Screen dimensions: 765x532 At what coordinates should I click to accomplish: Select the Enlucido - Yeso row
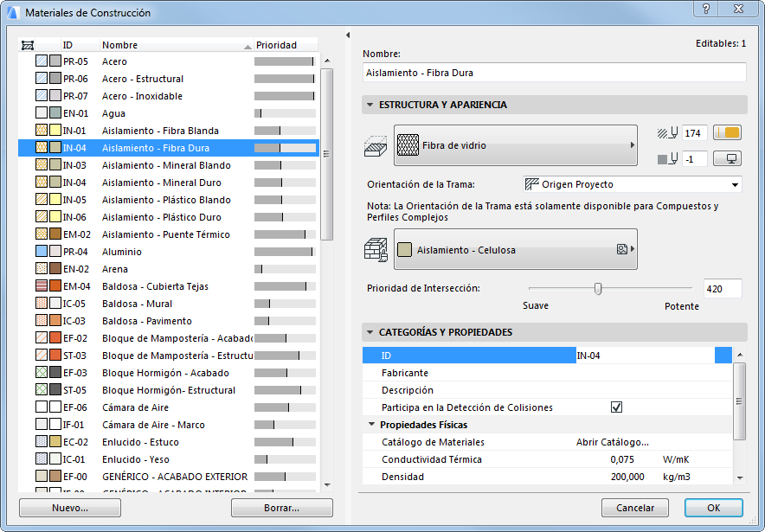coord(169,459)
